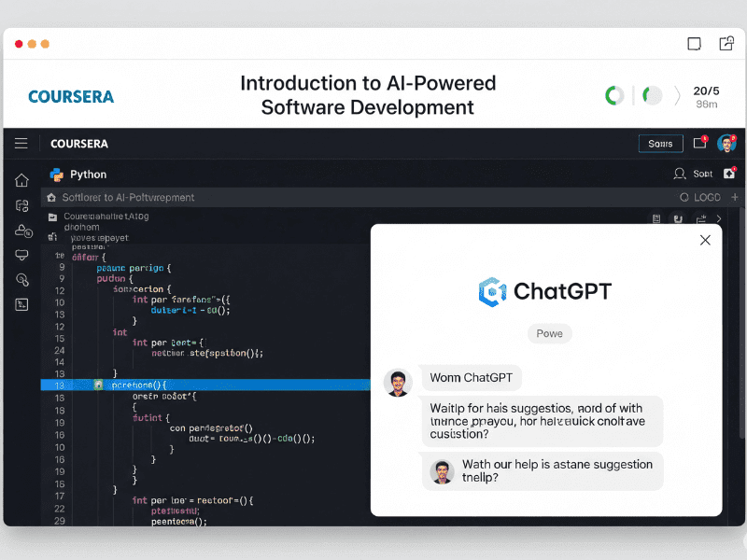The height and width of the screenshot is (560, 747).
Task: Click the Wonn ChatGPT message bubble
Action: pos(471,378)
